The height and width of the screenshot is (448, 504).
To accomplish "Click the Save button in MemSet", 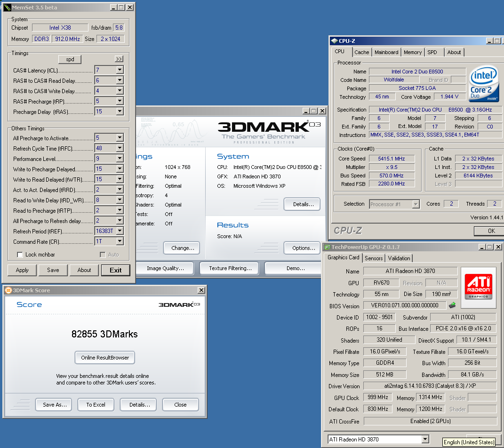I will pyautogui.click(x=53, y=270).
